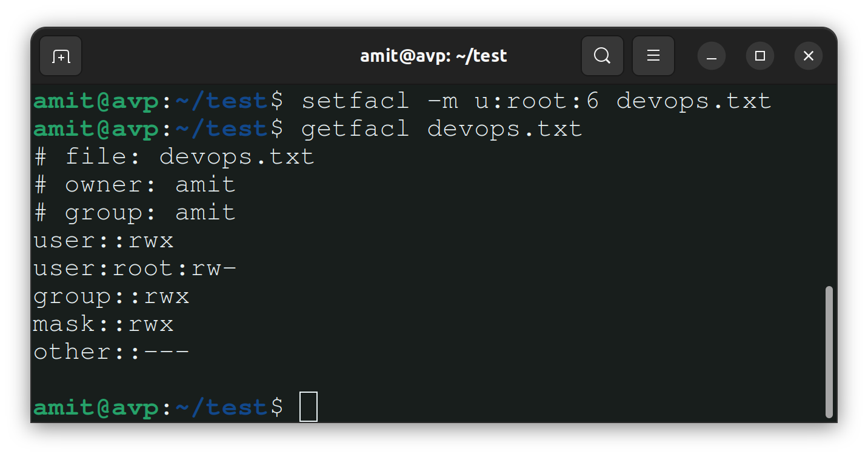Click the terminal vertical scrollbar
This screenshot has height=457, width=868.
click(829, 352)
